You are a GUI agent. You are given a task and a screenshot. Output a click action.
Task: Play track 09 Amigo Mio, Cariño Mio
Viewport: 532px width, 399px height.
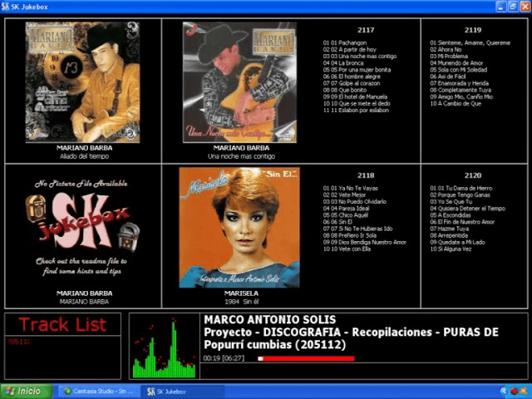click(461, 97)
